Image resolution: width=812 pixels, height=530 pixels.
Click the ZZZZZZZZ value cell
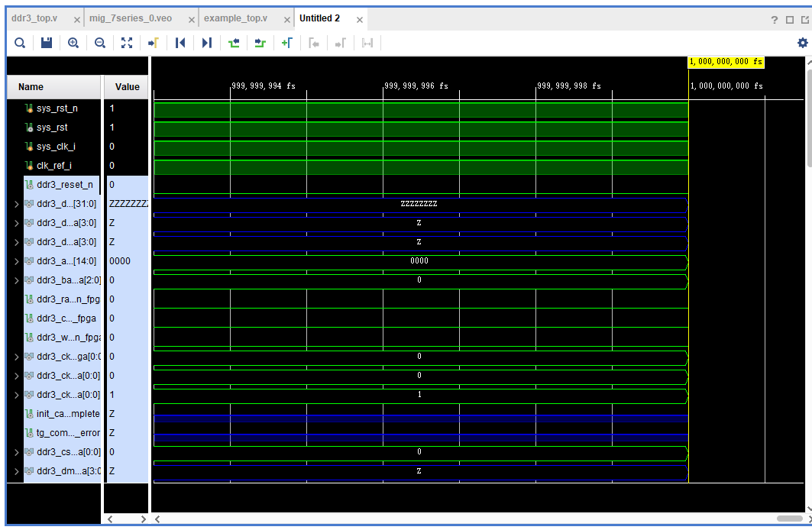pyautogui.click(x=128, y=204)
